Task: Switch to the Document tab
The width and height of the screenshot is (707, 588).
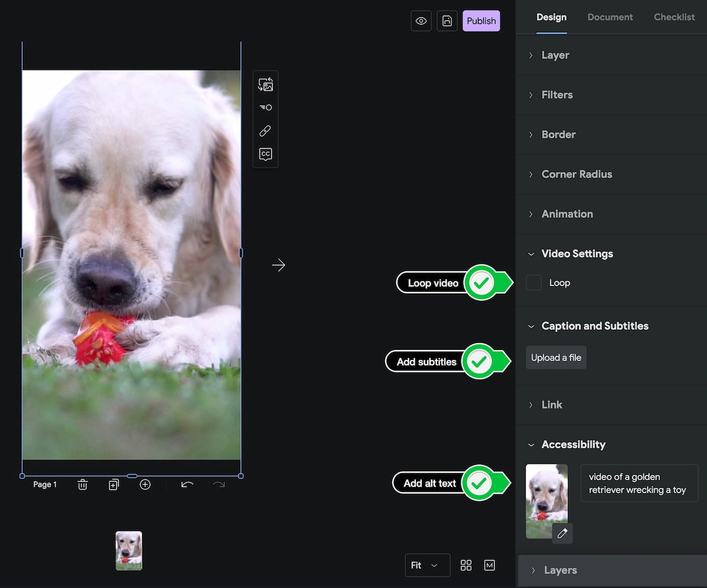Action: (x=610, y=17)
